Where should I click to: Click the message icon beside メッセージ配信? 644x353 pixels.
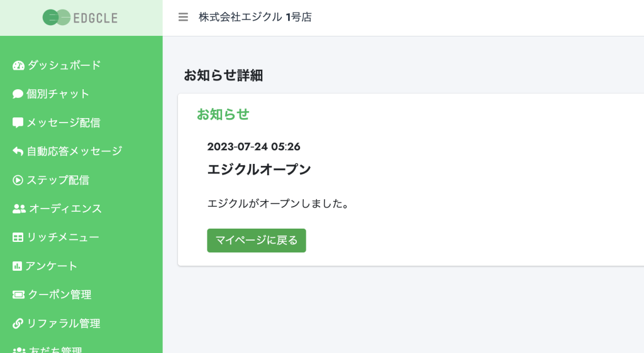[x=18, y=122]
